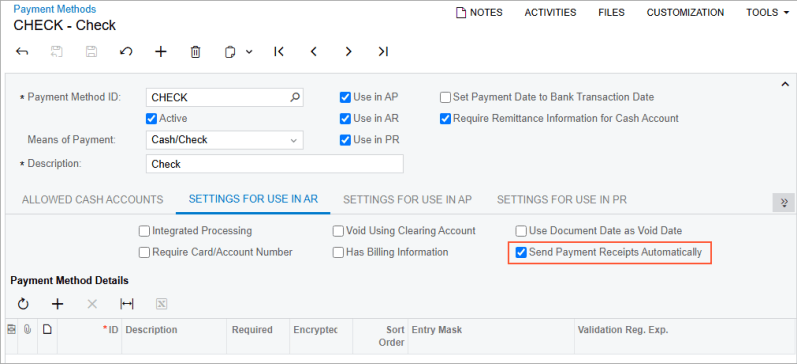Click the Sort Order column header
Viewport: 797px width, 364px height.
[x=391, y=336]
